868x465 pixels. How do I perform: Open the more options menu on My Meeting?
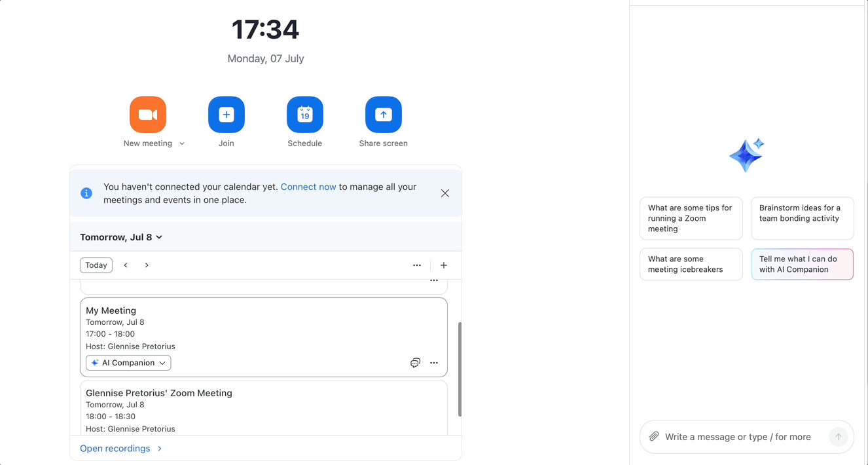tap(434, 363)
